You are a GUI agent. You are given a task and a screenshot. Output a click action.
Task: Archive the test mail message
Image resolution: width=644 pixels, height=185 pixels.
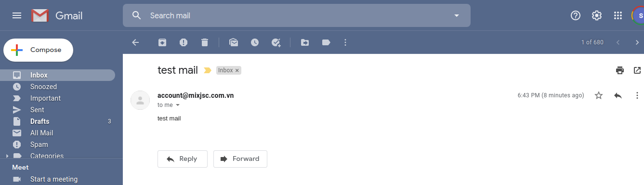tap(162, 42)
